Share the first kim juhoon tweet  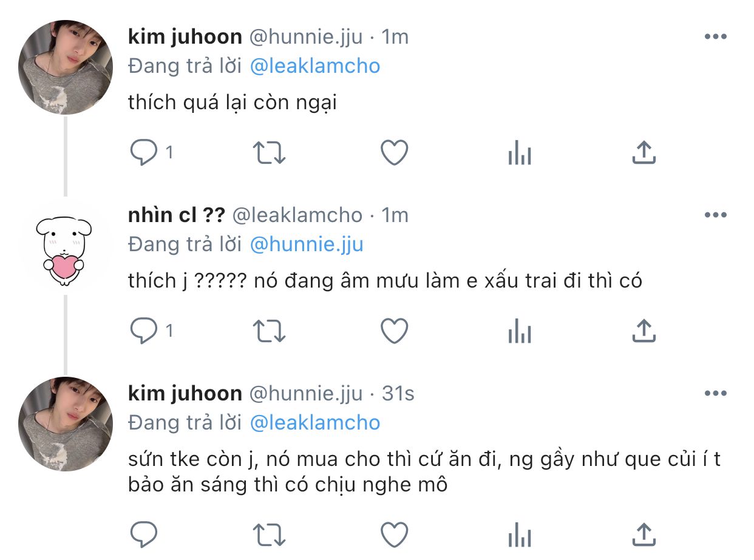(644, 153)
